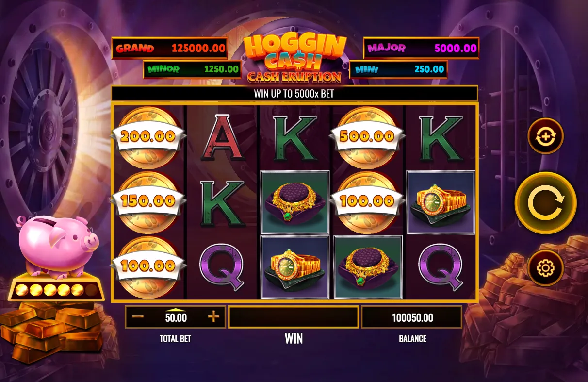Viewport: 588px width, 382px height.
Task: Select the 500.00 gold coin symbol
Action: [367, 136]
